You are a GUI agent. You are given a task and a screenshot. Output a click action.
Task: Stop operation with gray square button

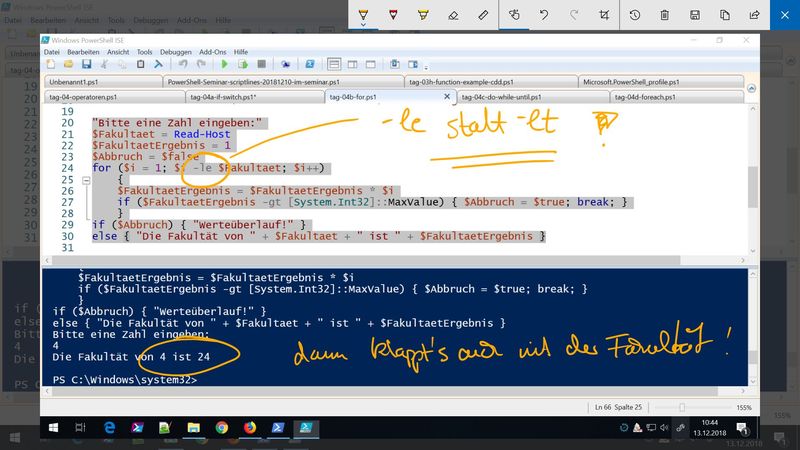[x=261, y=64]
